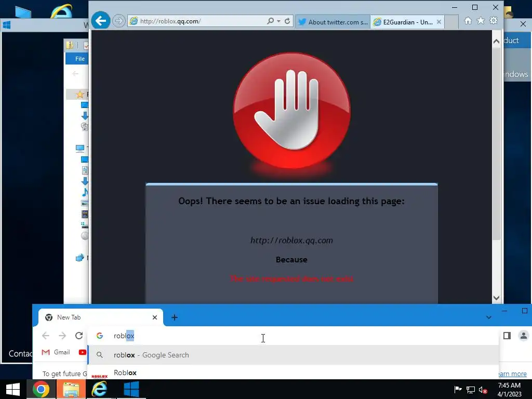Open File tab in File Explorer window

[79, 59]
